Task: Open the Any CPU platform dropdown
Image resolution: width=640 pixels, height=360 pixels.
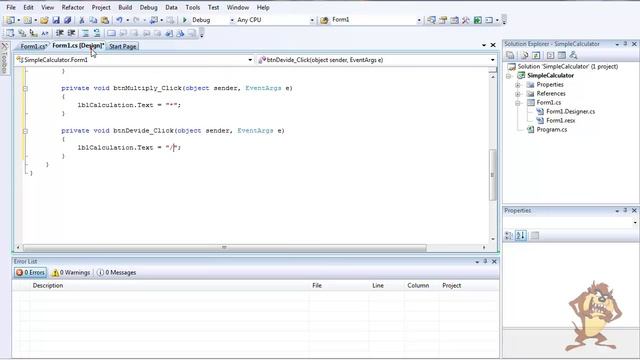Action: coord(312,20)
